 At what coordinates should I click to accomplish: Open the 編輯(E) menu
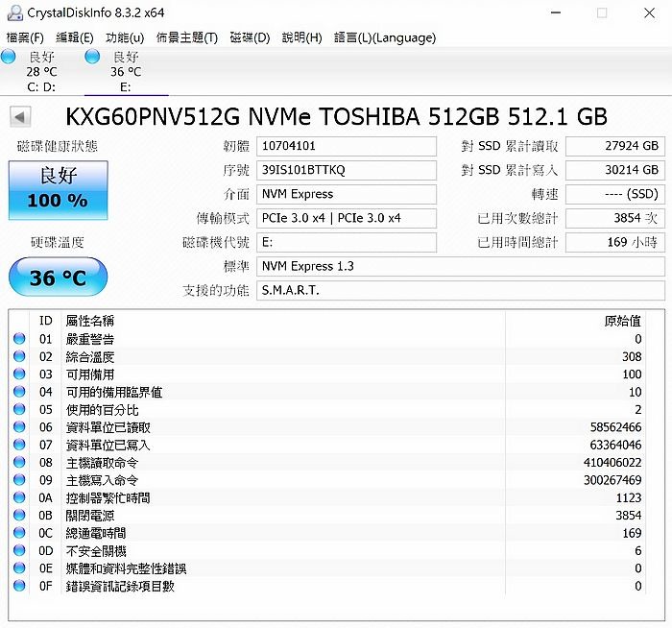click(75, 37)
